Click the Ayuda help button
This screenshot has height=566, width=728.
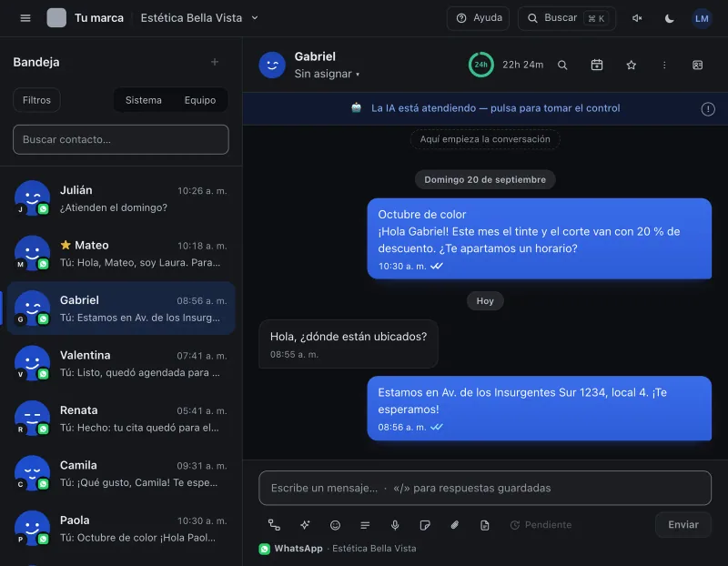click(479, 18)
